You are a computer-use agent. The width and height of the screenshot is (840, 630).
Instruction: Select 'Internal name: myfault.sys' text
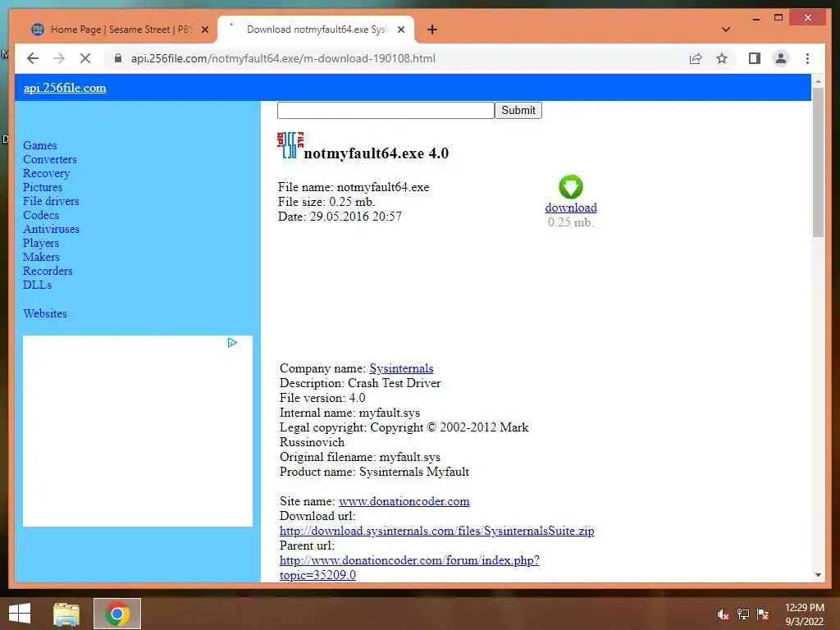(349, 413)
